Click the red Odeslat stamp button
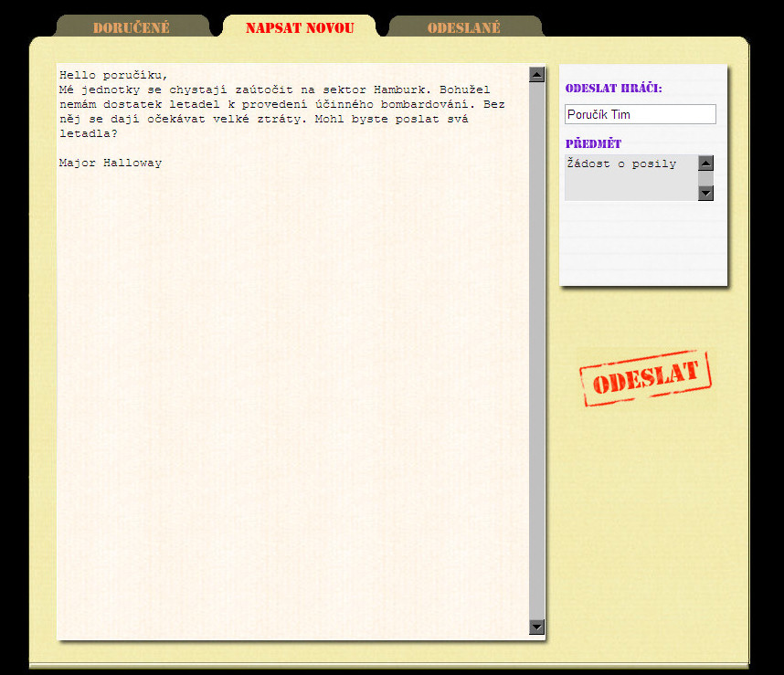Screen dimensions: 784x675 [x=645, y=378]
